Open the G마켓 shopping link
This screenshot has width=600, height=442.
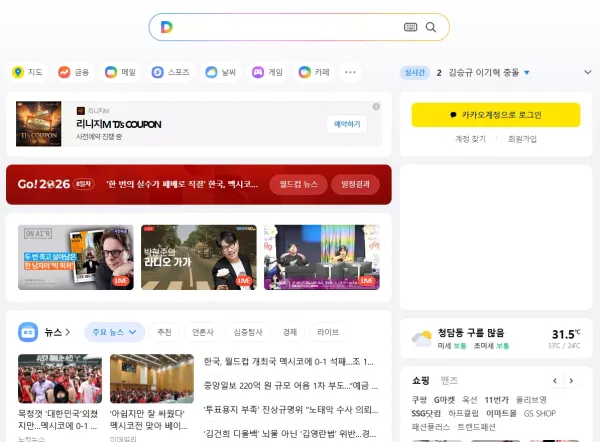pyautogui.click(x=444, y=400)
